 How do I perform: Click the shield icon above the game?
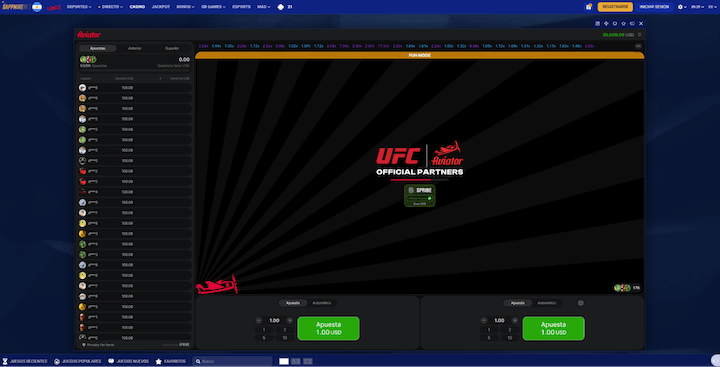tap(615, 23)
